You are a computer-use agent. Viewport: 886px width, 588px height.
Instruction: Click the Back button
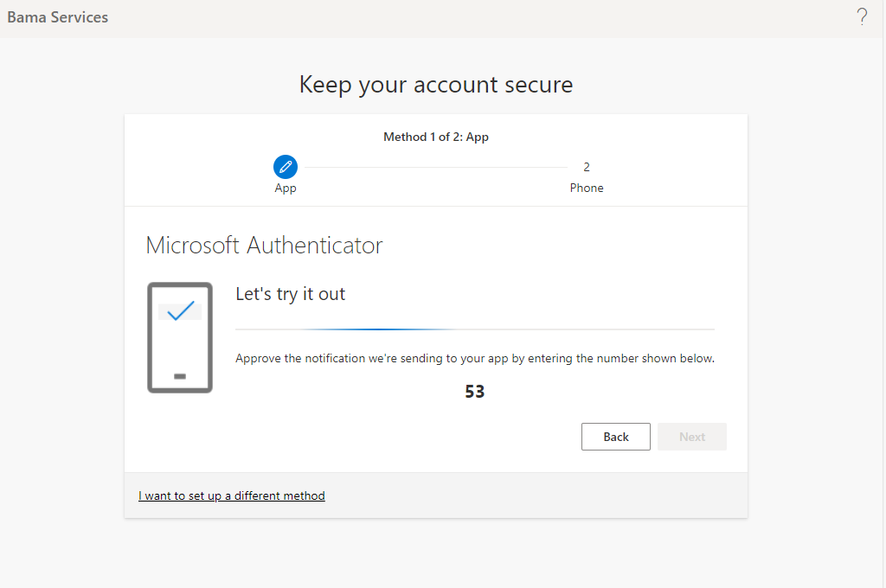tap(615, 437)
